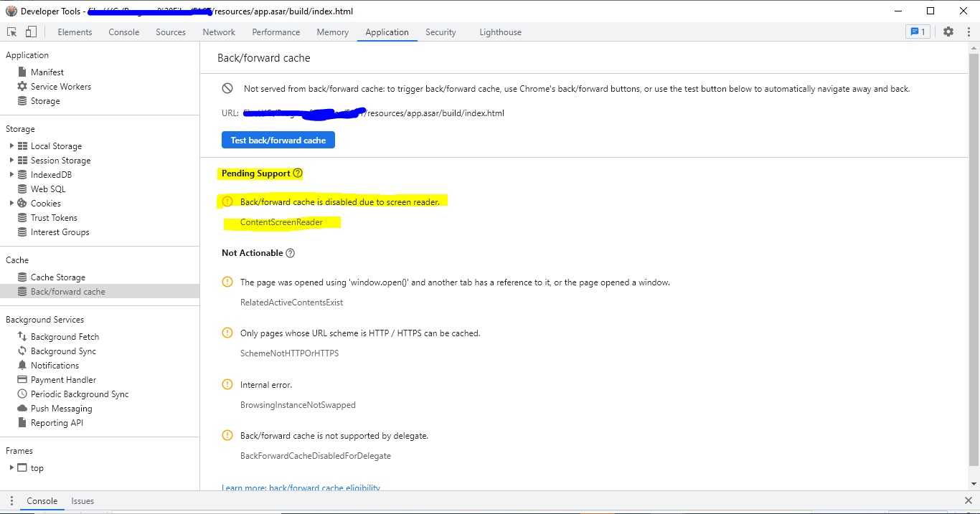This screenshot has width=980, height=514.
Task: Select Service Workers in the sidebar
Action: tap(62, 86)
